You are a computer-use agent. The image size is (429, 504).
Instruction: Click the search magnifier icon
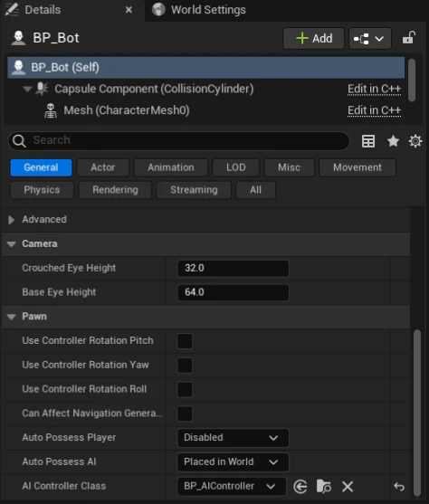click(19, 141)
